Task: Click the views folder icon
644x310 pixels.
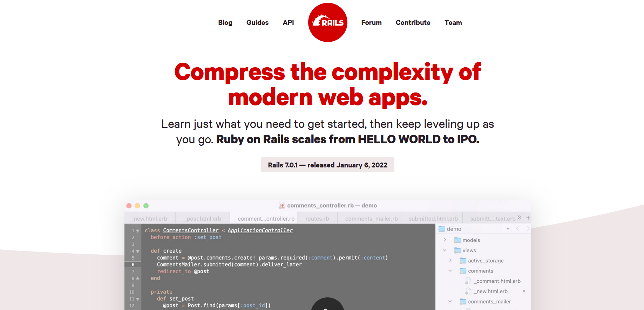Action: [457, 250]
